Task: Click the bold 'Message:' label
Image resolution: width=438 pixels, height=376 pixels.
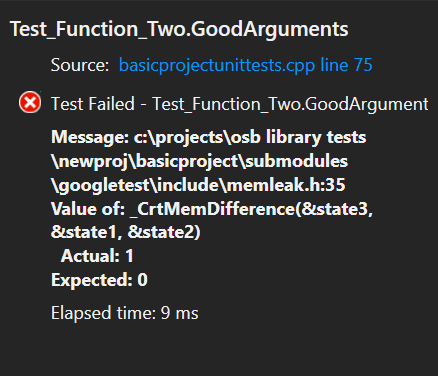Action: point(90,137)
